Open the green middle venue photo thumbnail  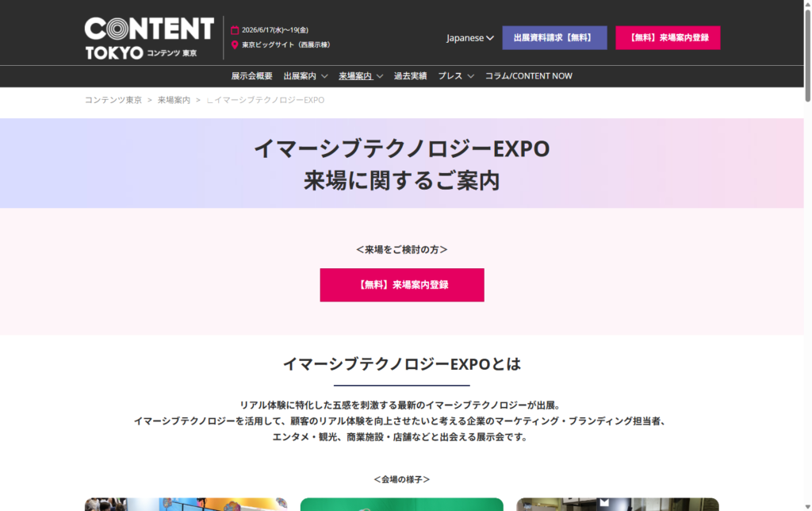click(x=401, y=504)
